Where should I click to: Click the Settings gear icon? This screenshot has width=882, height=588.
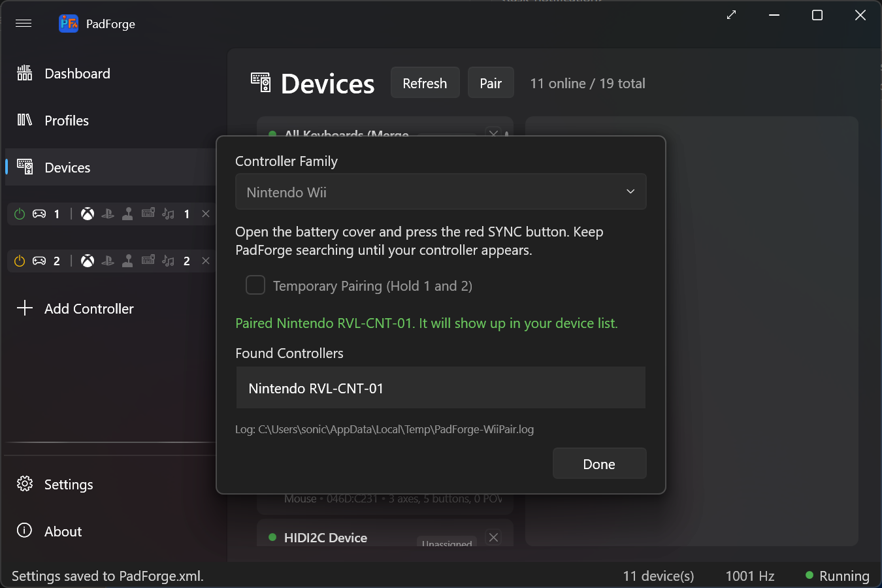tap(25, 483)
